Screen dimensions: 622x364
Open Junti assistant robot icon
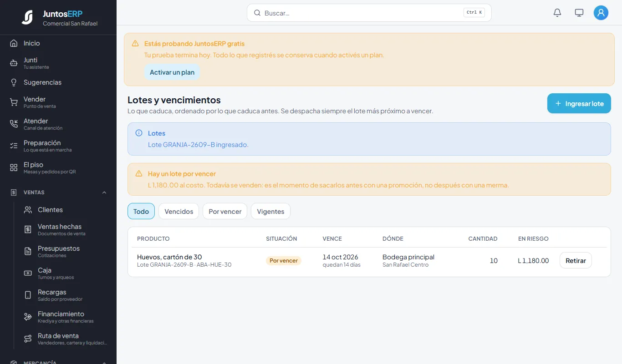tap(14, 63)
